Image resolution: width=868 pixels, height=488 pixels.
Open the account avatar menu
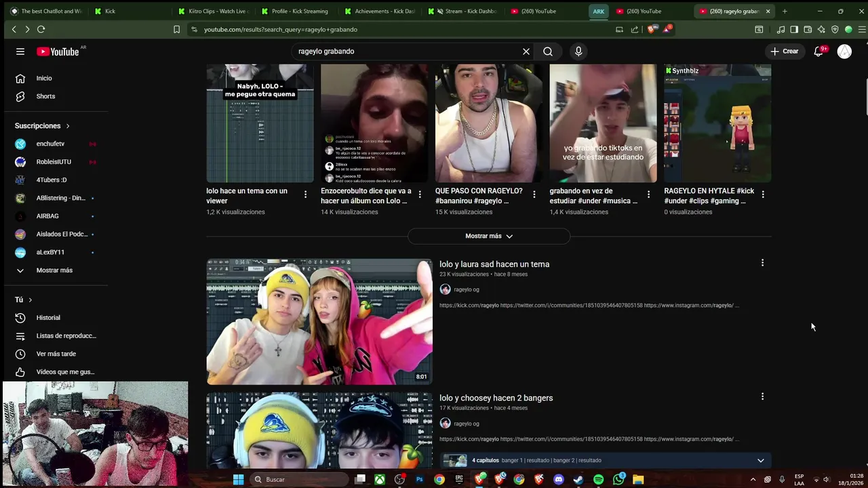(x=844, y=52)
